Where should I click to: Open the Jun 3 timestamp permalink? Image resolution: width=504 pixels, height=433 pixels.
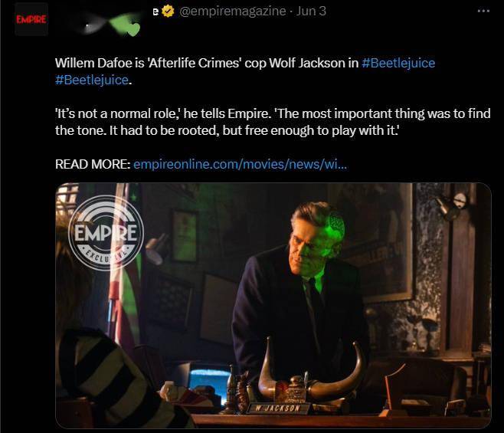coord(311,11)
